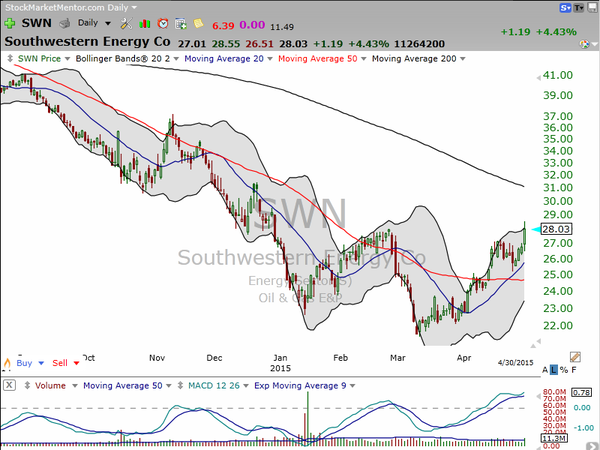This screenshot has width=600, height=450.
Task: Select the L log scale mode
Action: point(554,370)
